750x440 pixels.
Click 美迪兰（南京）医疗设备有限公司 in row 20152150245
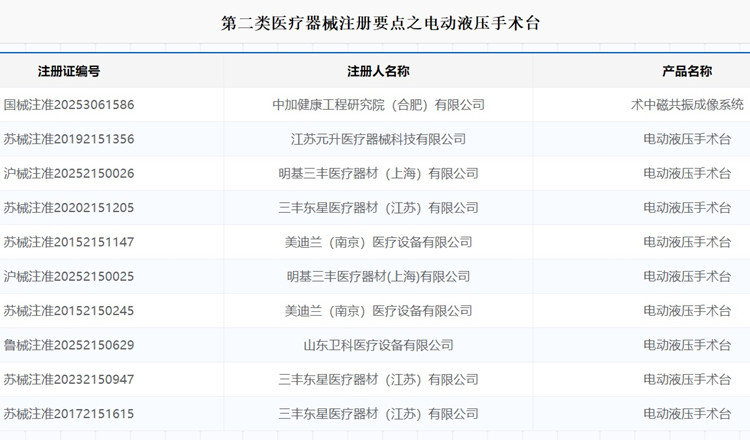378,311
